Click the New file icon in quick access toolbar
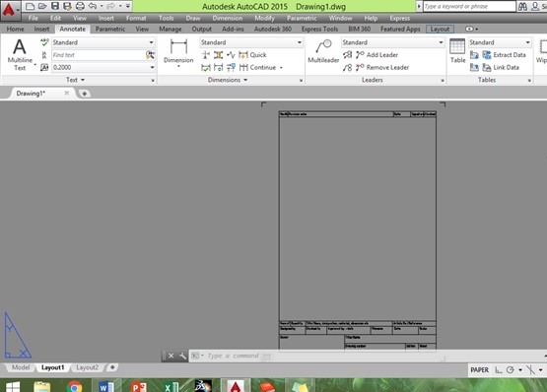Screen dimensions: 547x392 [30, 6]
